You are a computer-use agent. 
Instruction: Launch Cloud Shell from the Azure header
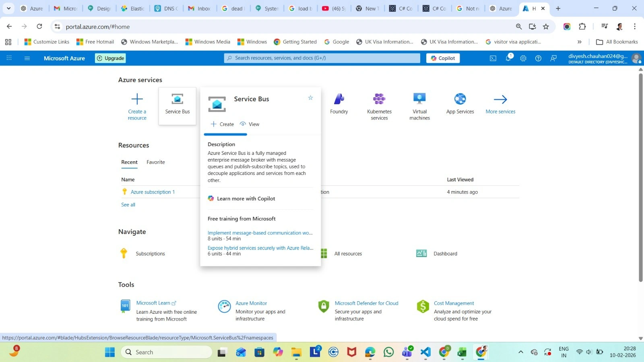click(493, 58)
